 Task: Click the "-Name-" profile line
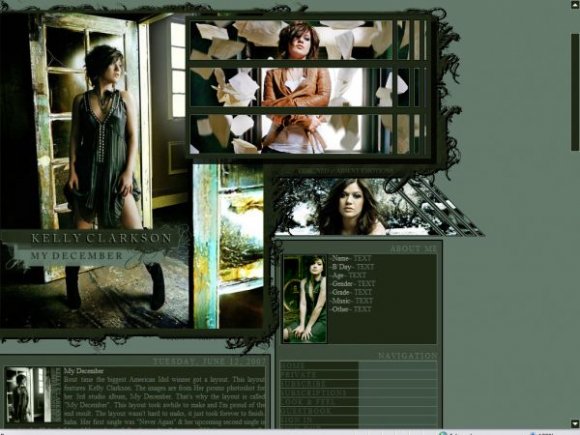pyautogui.click(x=351, y=259)
